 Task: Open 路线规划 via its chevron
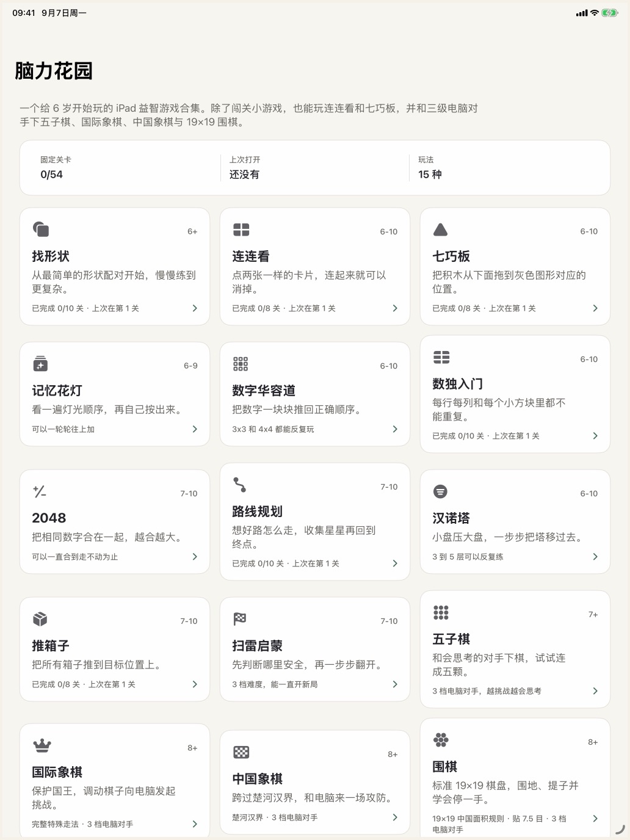pyautogui.click(x=395, y=563)
